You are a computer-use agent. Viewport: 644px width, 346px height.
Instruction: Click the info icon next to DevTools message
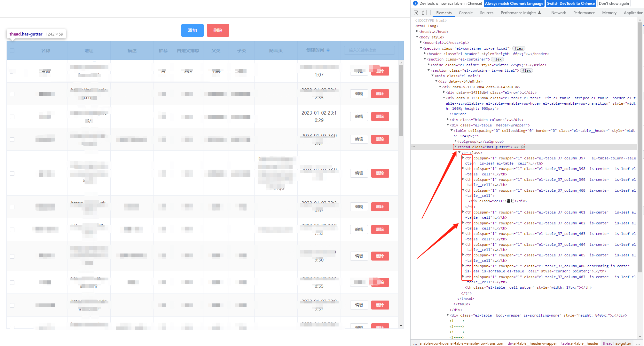415,3
